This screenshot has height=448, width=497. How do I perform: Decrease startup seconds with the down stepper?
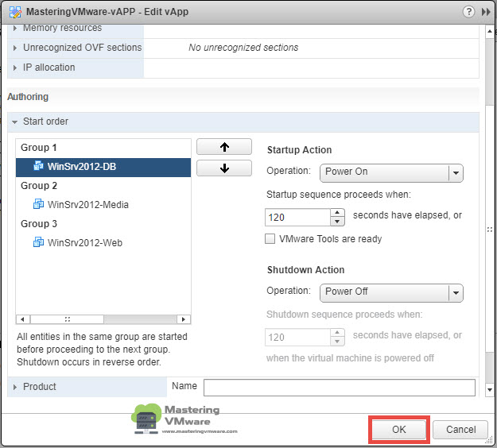coord(337,222)
